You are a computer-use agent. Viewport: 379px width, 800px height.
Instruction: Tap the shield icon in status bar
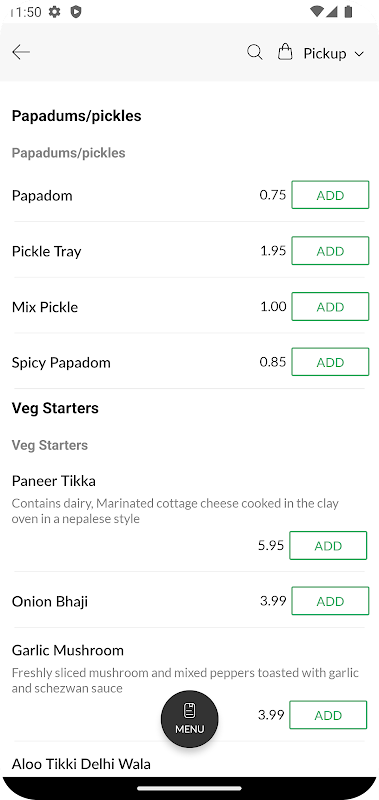[x=76, y=12]
